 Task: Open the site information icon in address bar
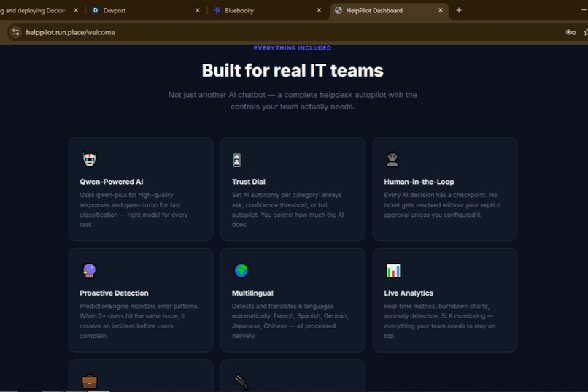pyautogui.click(x=16, y=32)
